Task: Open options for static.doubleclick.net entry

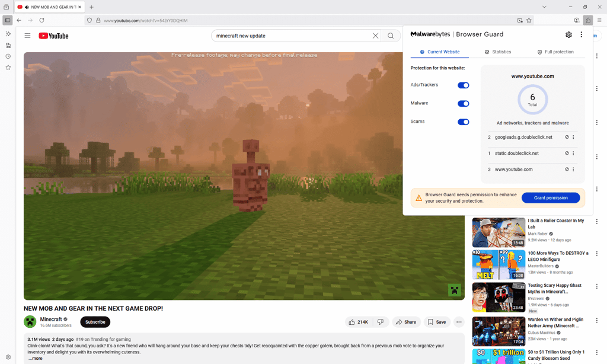Action: [x=573, y=154]
